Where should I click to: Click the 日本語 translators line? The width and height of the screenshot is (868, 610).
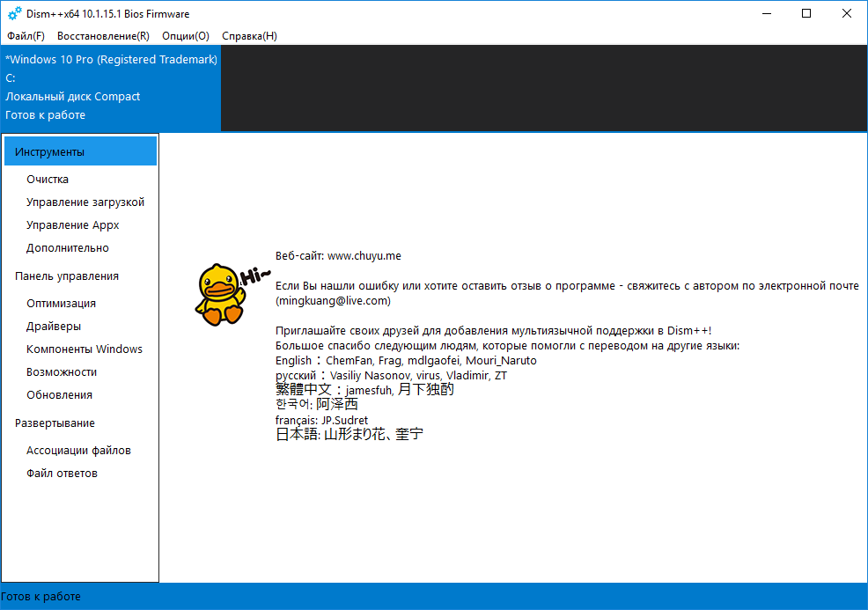[349, 434]
